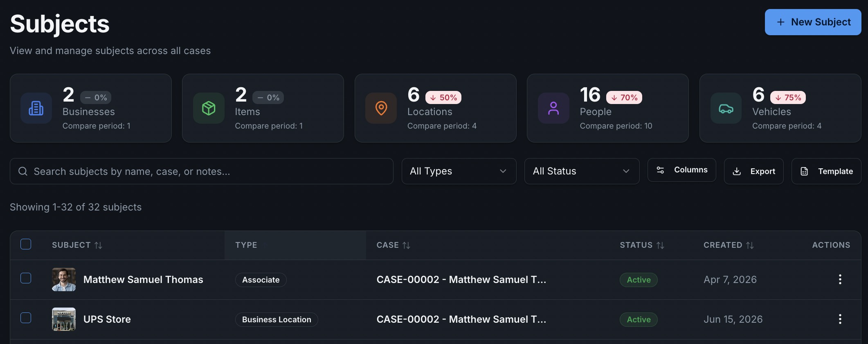Click Active status badge for Matthew Samuel Thomas
This screenshot has height=344, width=868.
coord(639,280)
